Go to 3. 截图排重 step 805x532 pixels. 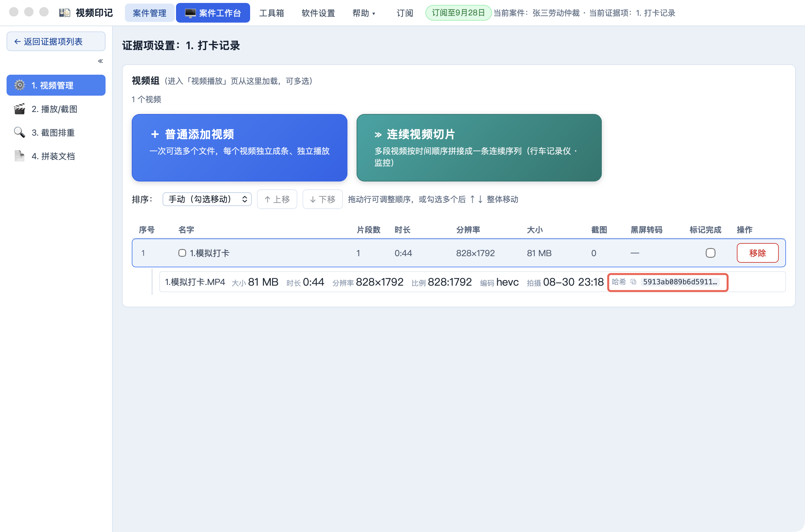(x=56, y=132)
